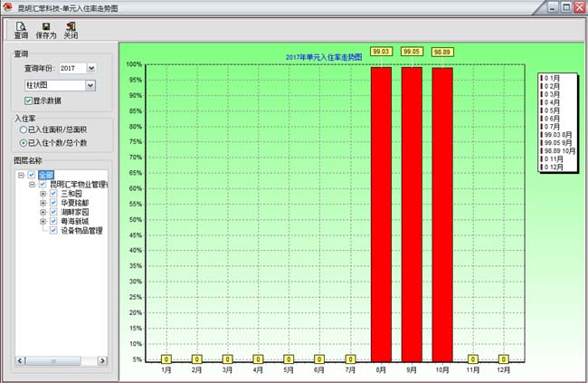This screenshot has height=383, width=588.
Task: Maximize the 单元入住率走势图 window
Action: [x=566, y=6]
